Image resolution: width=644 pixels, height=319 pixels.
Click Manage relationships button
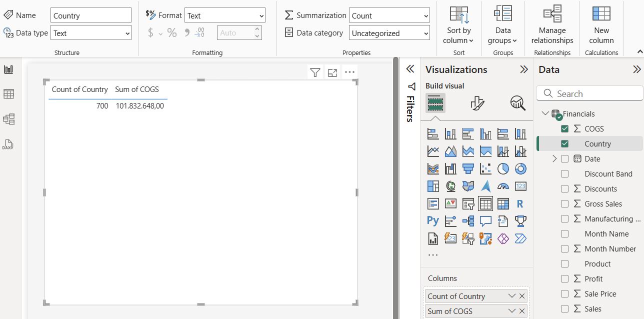[x=552, y=25]
